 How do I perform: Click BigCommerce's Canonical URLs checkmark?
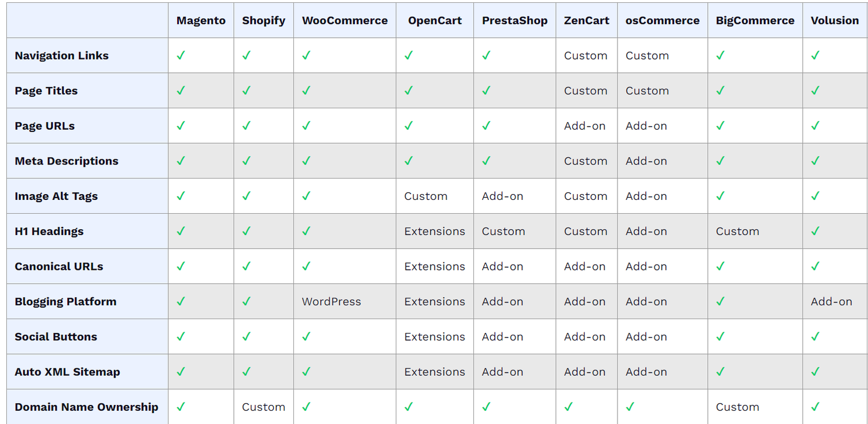tap(720, 266)
